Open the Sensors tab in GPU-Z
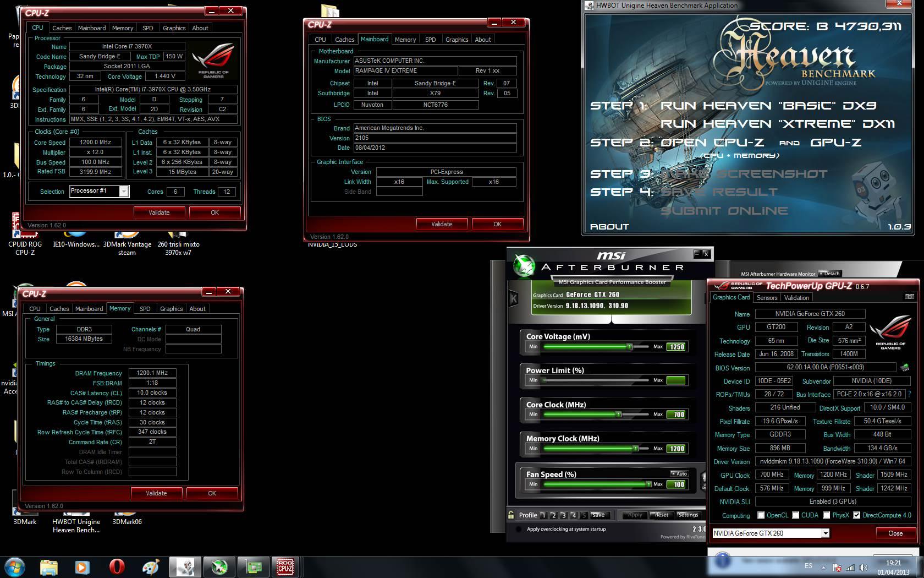The width and height of the screenshot is (924, 578). (x=767, y=298)
